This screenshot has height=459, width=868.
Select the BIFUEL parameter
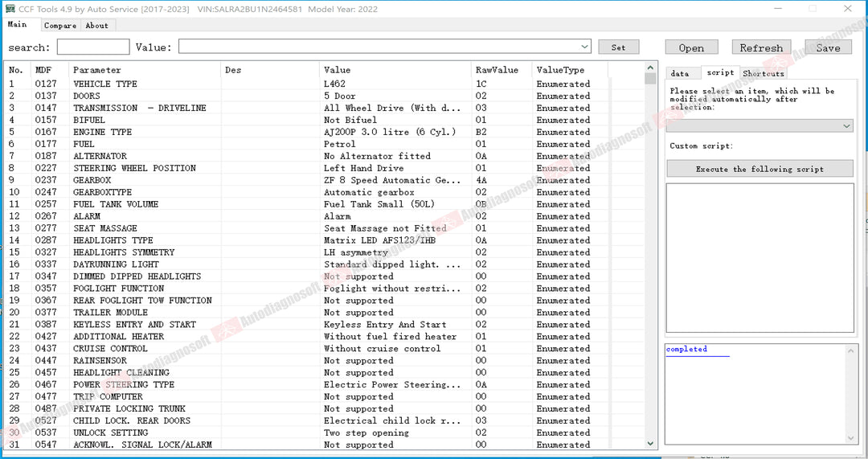pyautogui.click(x=89, y=120)
